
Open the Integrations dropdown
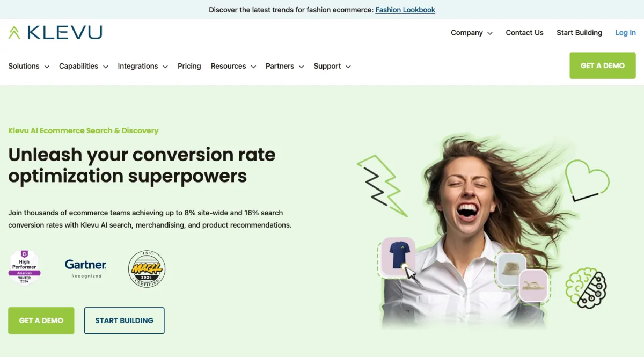143,66
